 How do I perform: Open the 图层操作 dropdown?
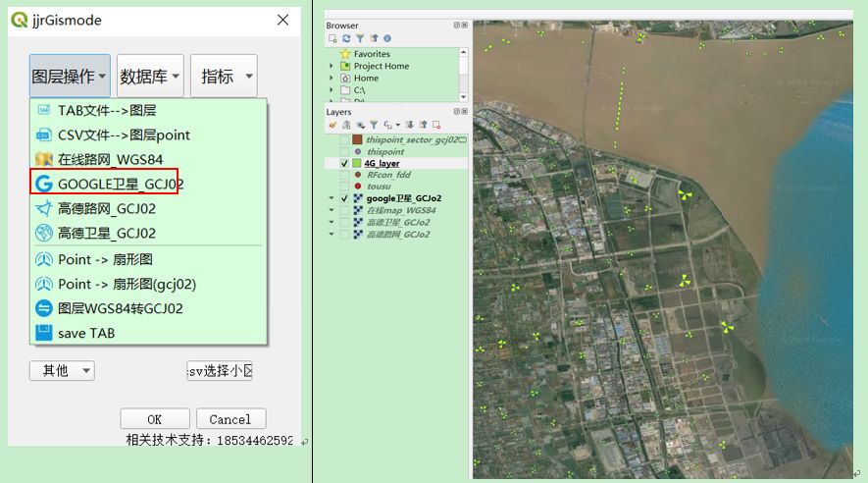tap(70, 76)
